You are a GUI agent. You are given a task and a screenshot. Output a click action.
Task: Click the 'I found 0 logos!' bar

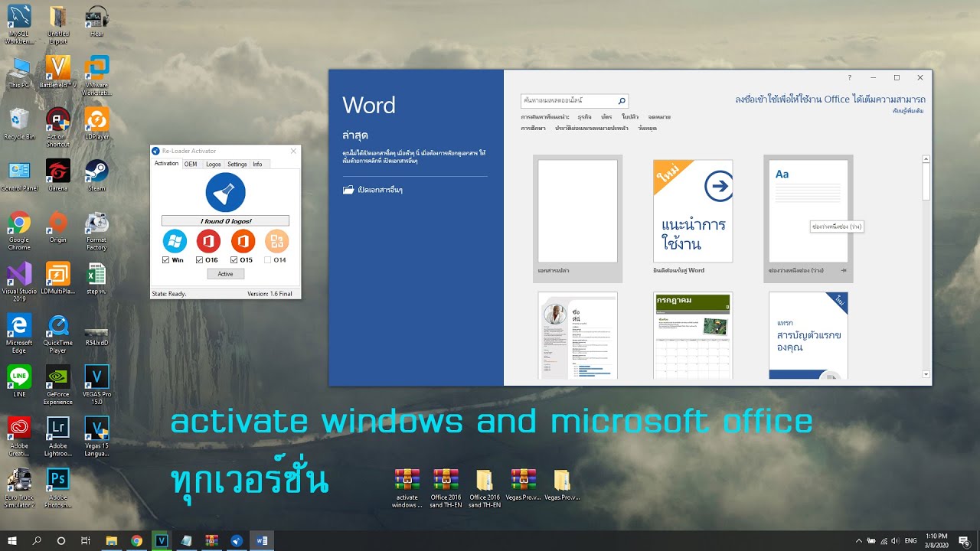pos(225,220)
